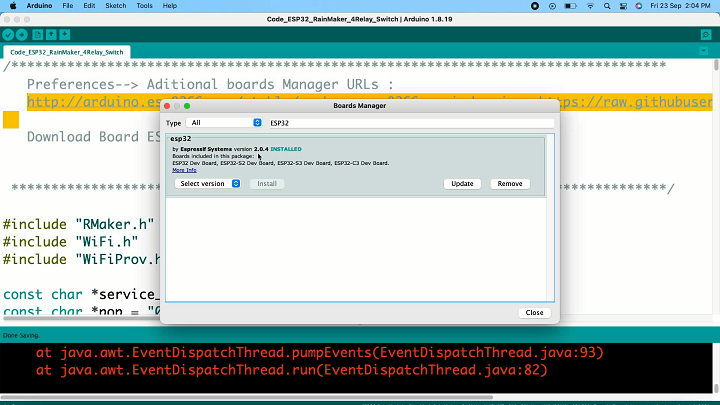720x405 pixels.
Task: Click the Wi-Fi status icon
Action: 590,6
